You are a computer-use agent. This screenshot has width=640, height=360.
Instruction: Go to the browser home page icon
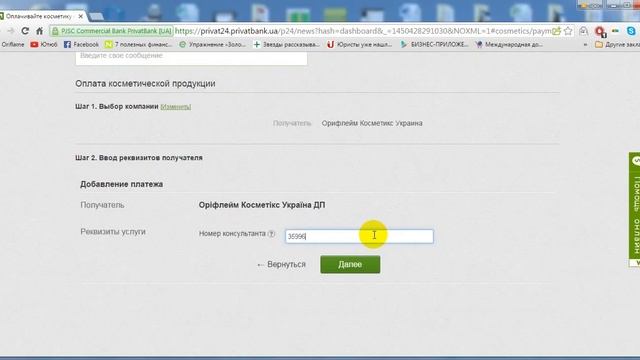coord(40,31)
